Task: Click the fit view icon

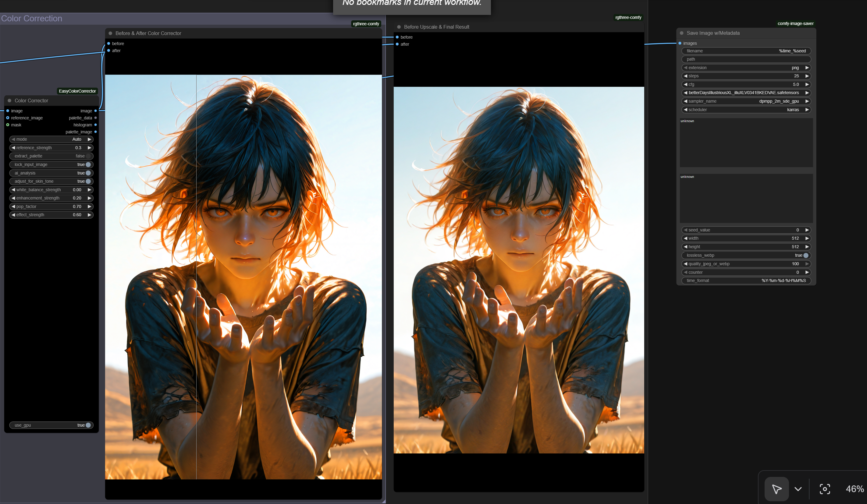Action: 825,489
